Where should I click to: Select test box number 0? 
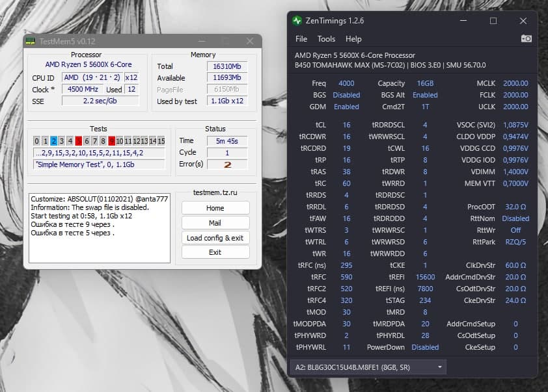click(36, 140)
